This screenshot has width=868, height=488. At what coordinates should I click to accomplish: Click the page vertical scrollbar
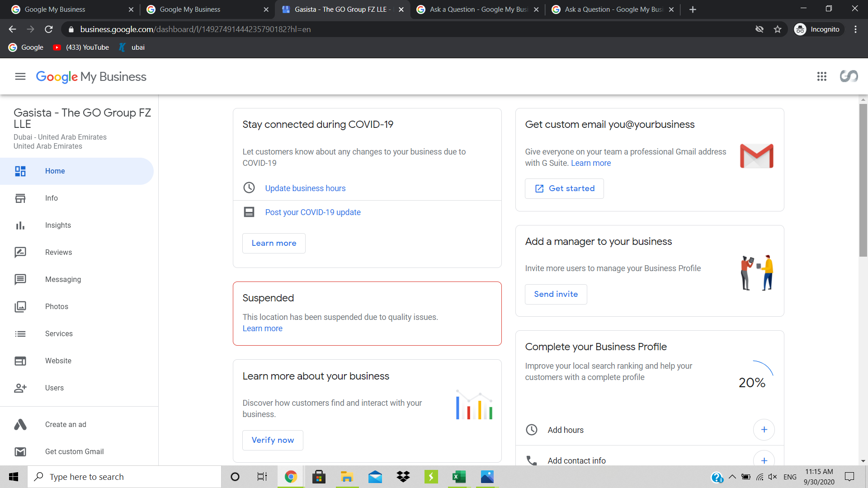coord(863,181)
